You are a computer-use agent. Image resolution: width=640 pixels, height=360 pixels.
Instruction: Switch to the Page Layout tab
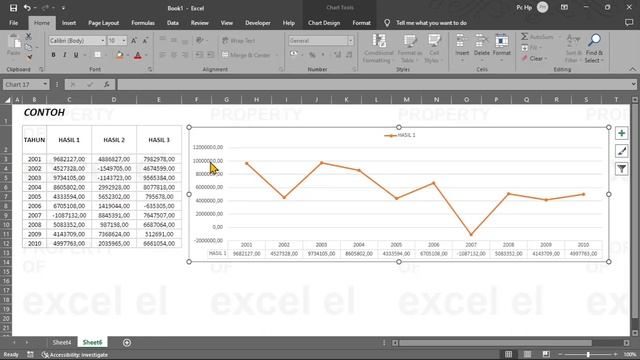click(x=104, y=23)
